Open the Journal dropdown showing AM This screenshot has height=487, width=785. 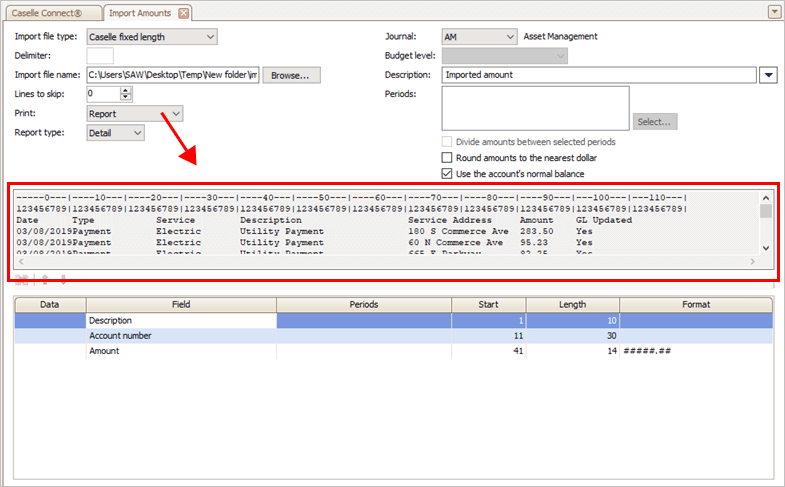click(x=509, y=37)
